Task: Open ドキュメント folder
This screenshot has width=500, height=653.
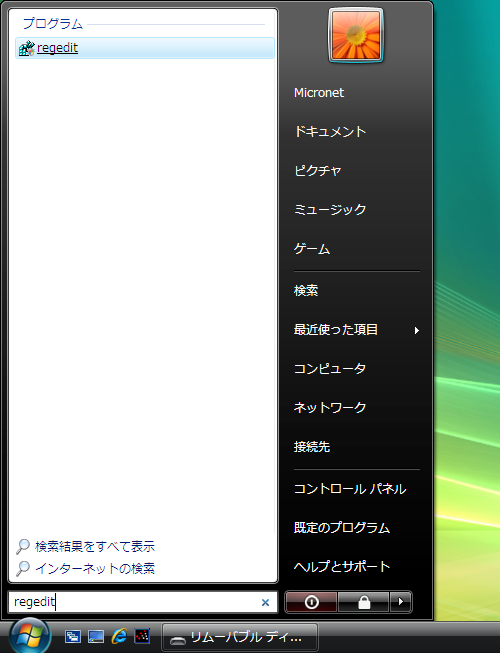Action: tap(330, 132)
